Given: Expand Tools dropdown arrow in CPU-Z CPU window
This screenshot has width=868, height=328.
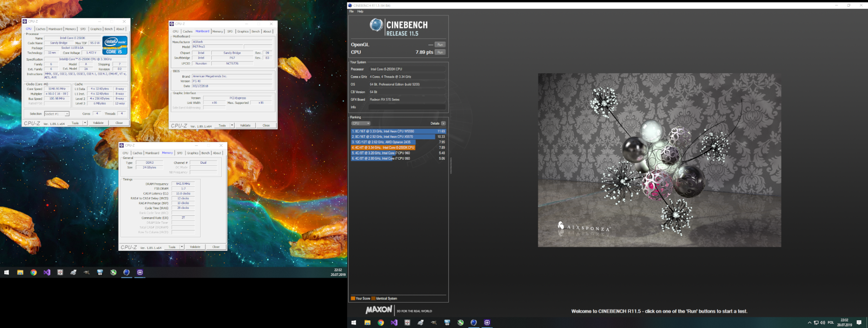Looking at the screenshot, I should coord(85,123).
